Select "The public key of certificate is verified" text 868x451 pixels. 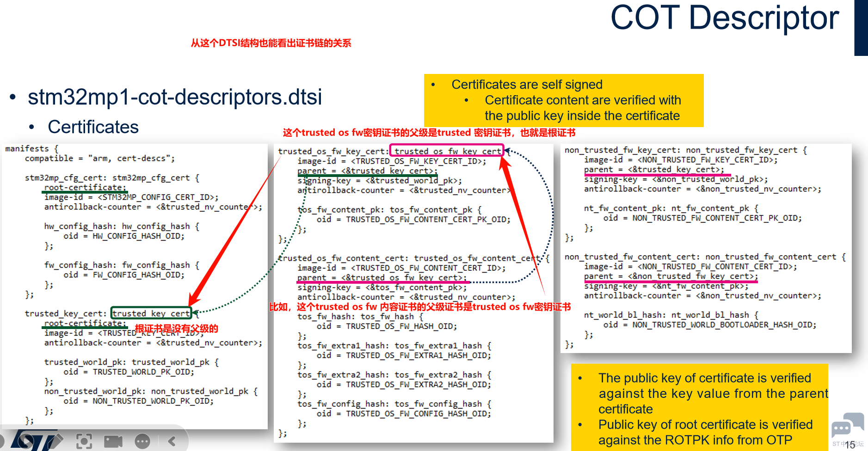tap(705, 378)
